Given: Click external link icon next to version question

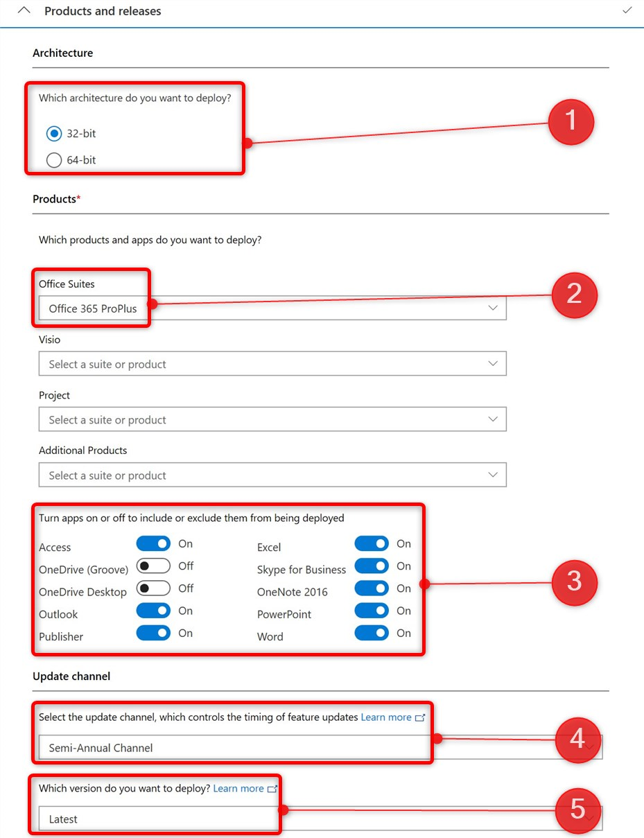Looking at the screenshot, I should pyautogui.click(x=272, y=788).
